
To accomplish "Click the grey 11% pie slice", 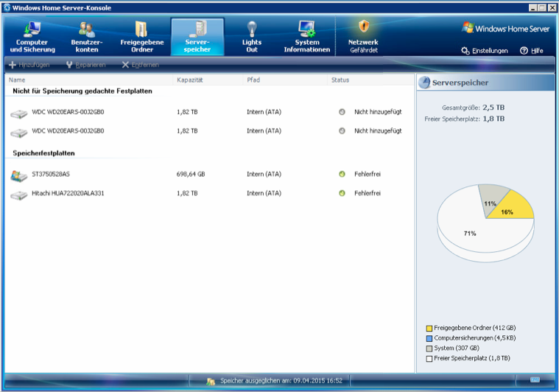I will tap(491, 200).
